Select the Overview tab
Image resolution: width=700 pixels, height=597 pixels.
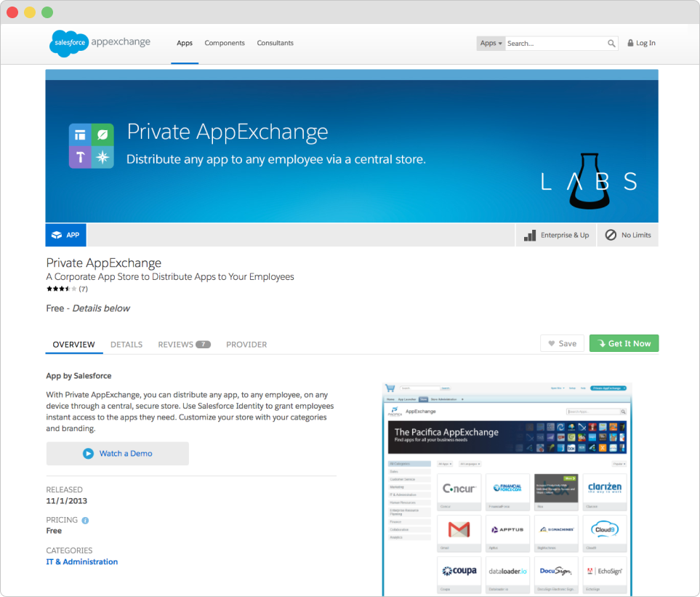[73, 344]
